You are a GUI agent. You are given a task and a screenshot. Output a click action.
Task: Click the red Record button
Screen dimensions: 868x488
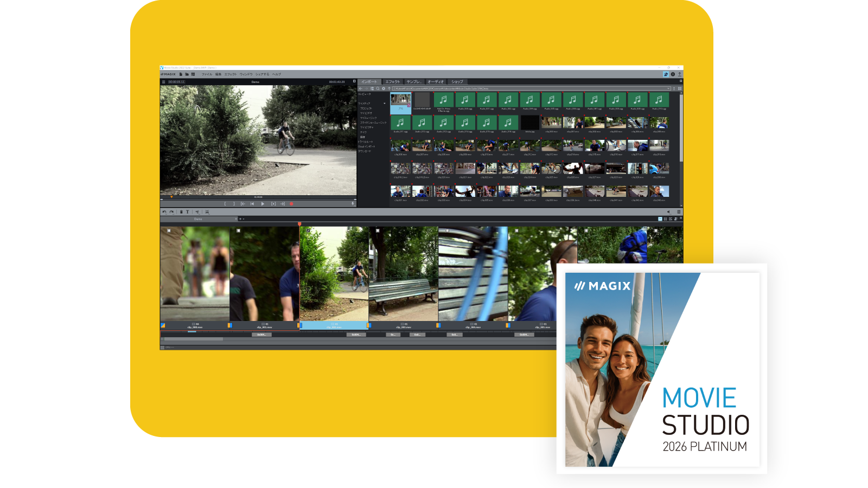coord(291,204)
